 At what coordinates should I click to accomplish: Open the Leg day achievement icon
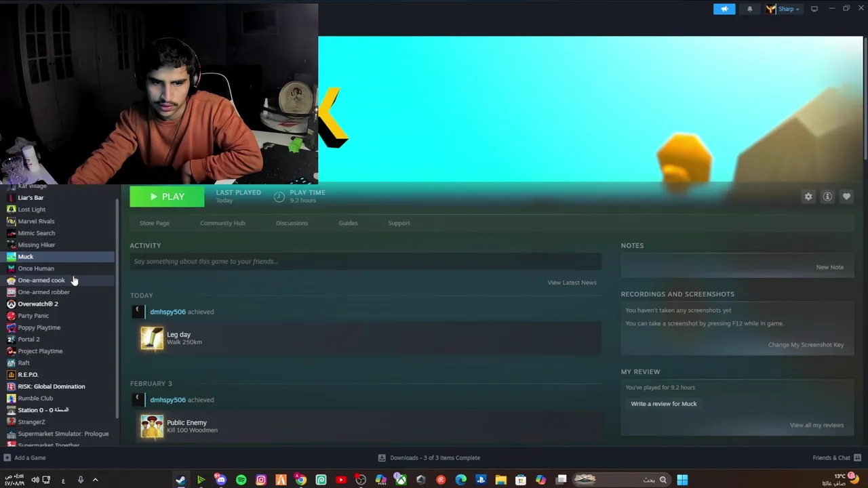pos(152,338)
